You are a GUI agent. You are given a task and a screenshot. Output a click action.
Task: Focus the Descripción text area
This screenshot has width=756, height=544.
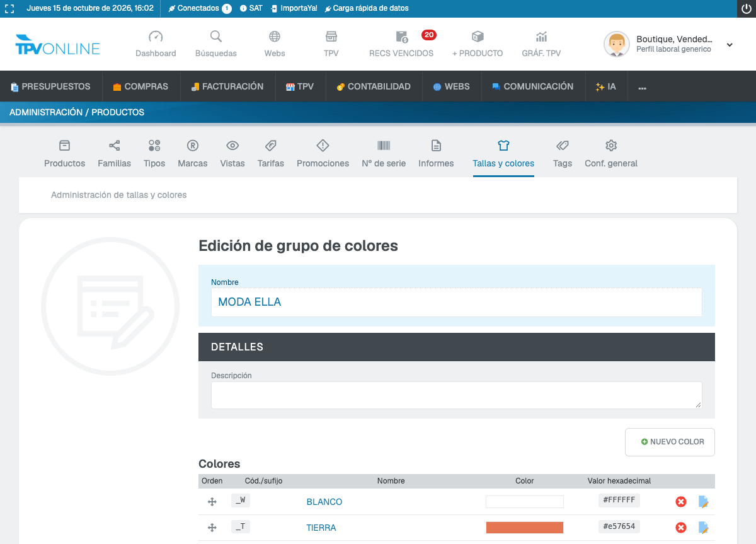tap(456, 395)
